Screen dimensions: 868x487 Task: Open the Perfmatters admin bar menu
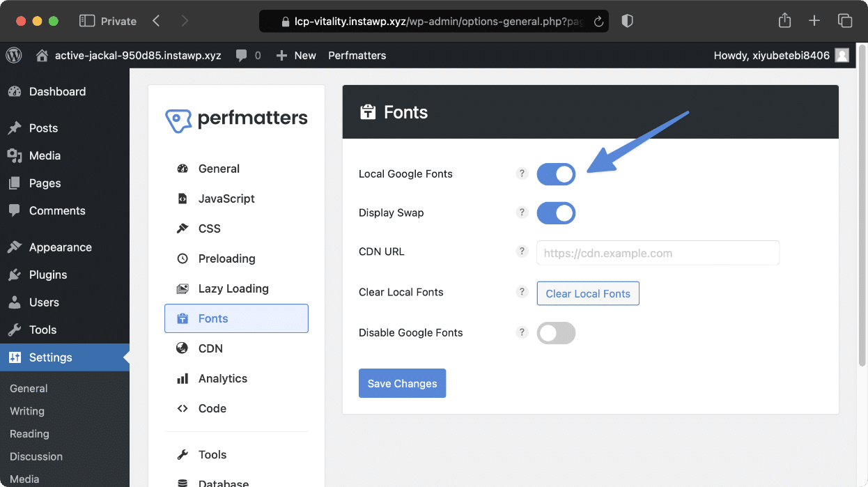pyautogui.click(x=357, y=55)
